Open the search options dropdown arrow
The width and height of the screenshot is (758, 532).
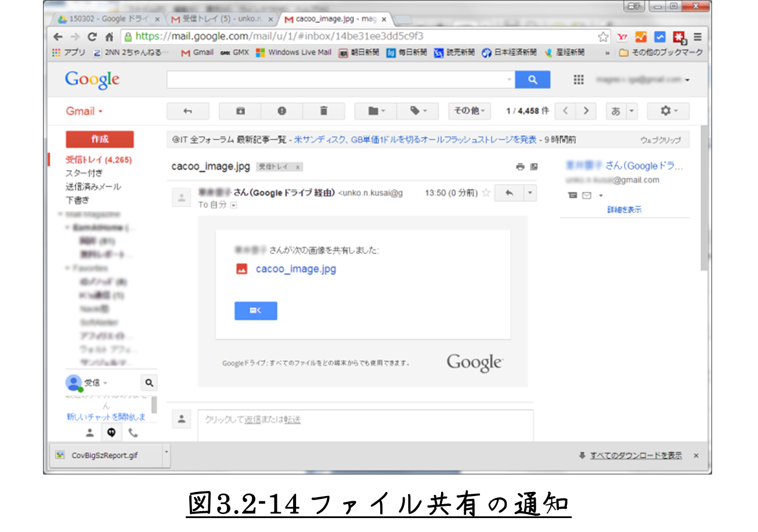point(510,80)
